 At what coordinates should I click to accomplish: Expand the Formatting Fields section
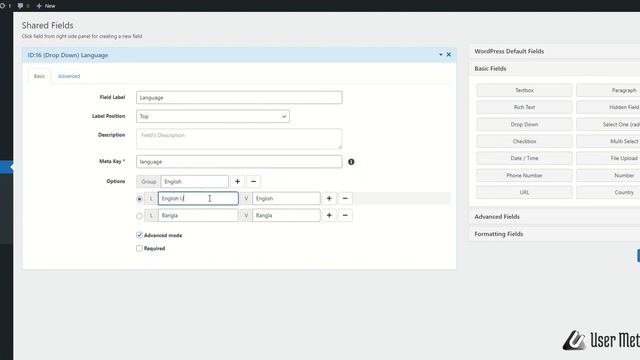click(x=555, y=234)
